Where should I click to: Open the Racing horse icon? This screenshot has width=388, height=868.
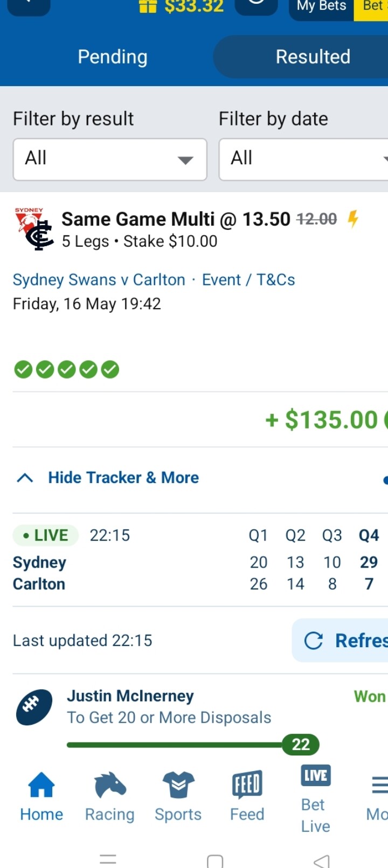click(x=110, y=785)
